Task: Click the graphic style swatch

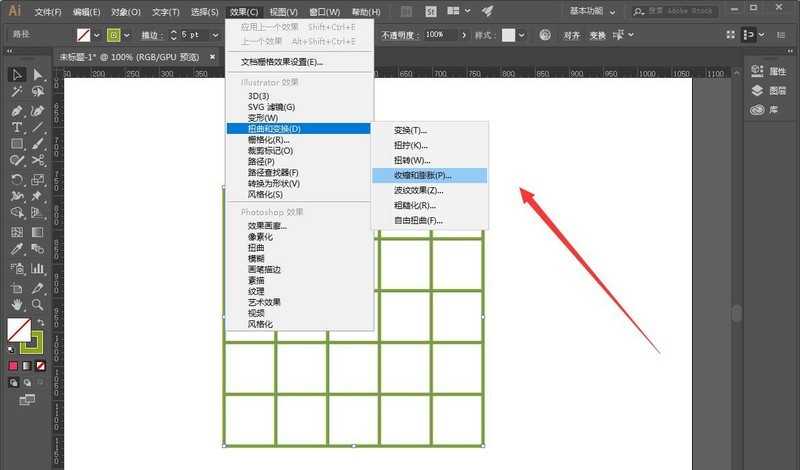Action: (509, 35)
